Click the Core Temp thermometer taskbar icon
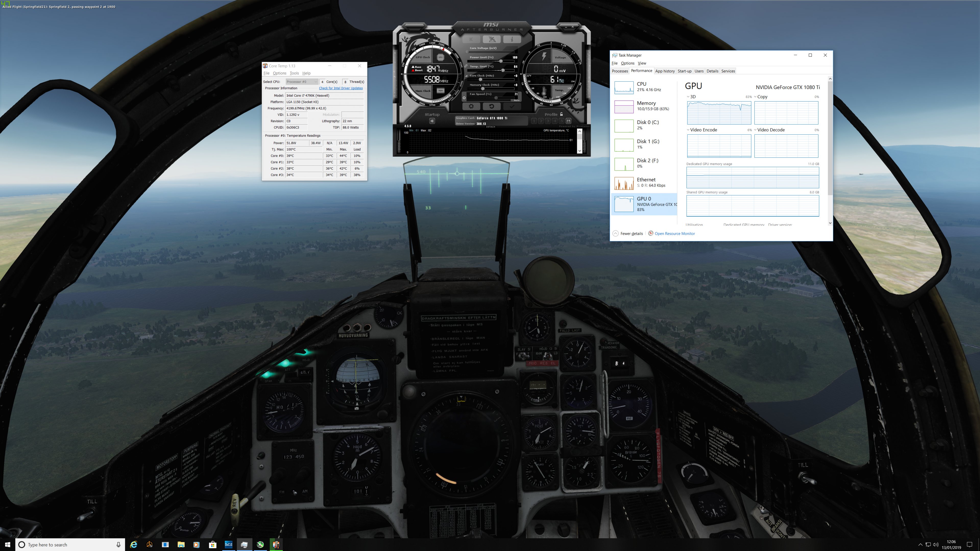 tap(276, 545)
